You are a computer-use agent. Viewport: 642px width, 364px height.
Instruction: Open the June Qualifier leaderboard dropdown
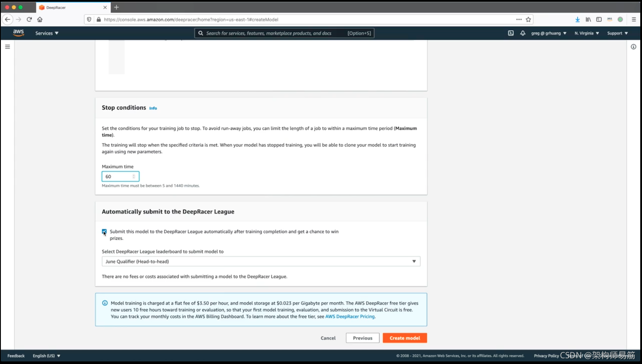pyautogui.click(x=261, y=261)
